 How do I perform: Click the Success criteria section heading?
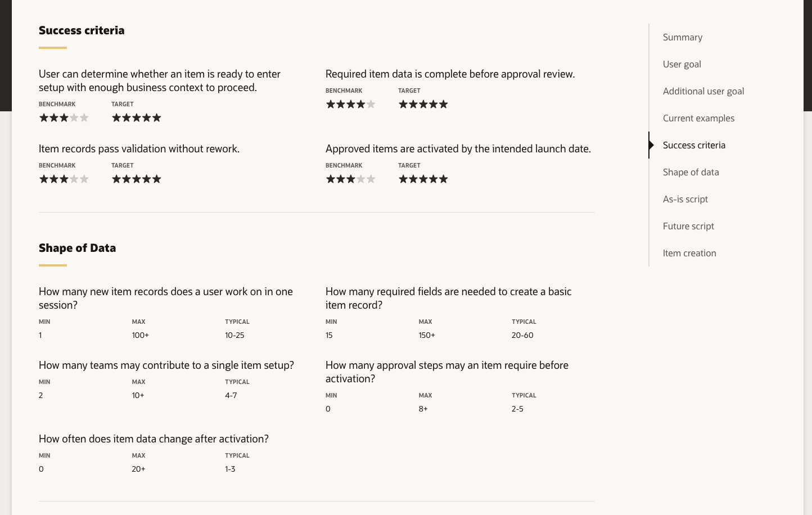coord(82,30)
